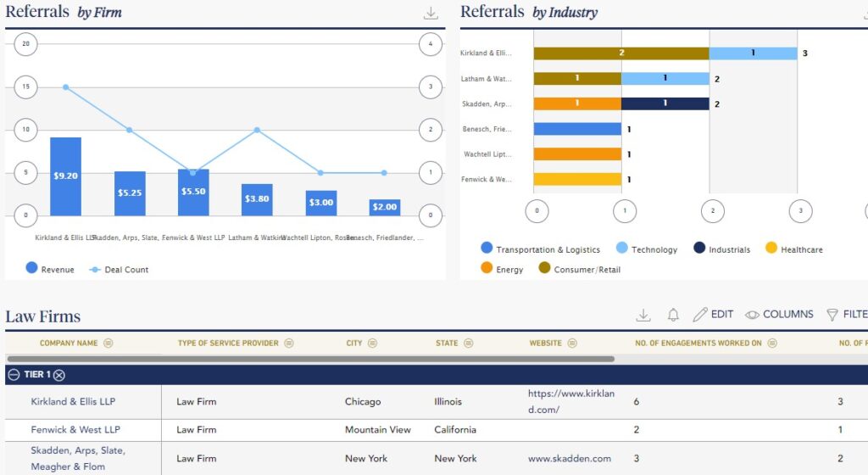Select the Illinois state cell
The image size is (868, 475).
point(448,401)
